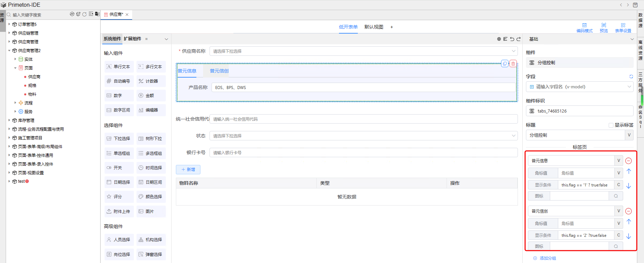This screenshot has width=644, height=263.
Task: Collapse the 供应商管理2 tree node
Action: pyautogui.click(x=9, y=50)
